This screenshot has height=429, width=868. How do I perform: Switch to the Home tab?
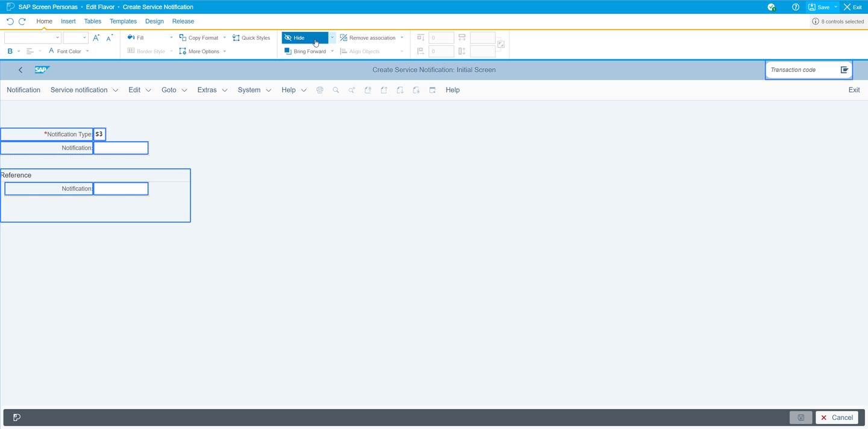[45, 21]
